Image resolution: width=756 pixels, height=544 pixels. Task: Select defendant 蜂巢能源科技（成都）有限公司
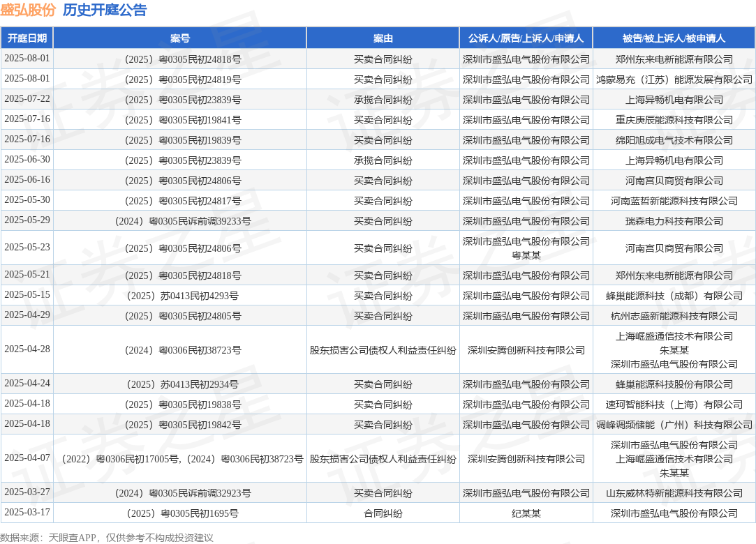click(x=674, y=296)
